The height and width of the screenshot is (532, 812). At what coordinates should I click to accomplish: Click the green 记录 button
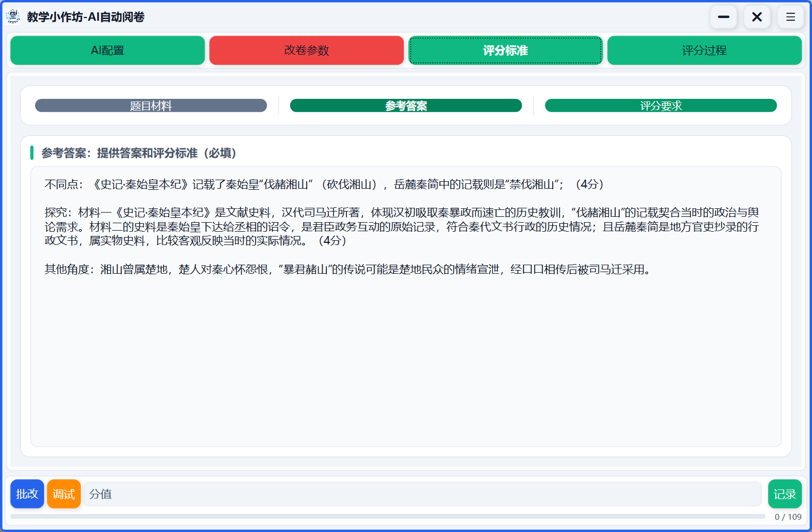point(784,494)
